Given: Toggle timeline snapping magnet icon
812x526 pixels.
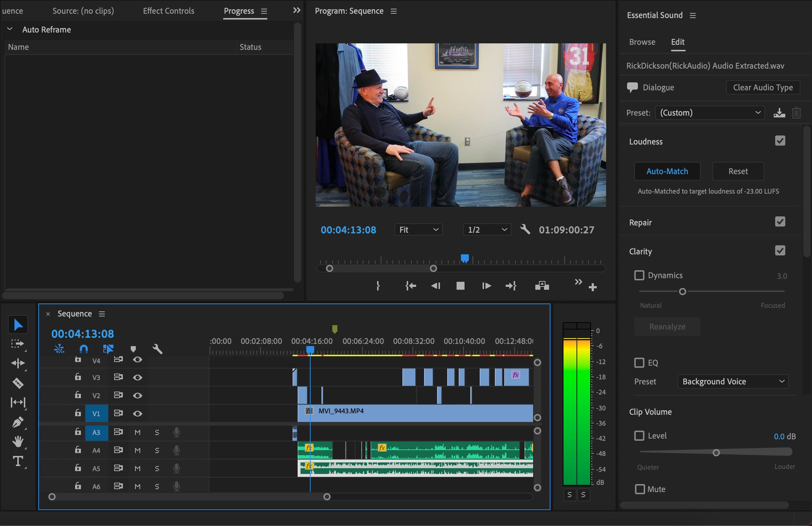Looking at the screenshot, I should coord(83,349).
